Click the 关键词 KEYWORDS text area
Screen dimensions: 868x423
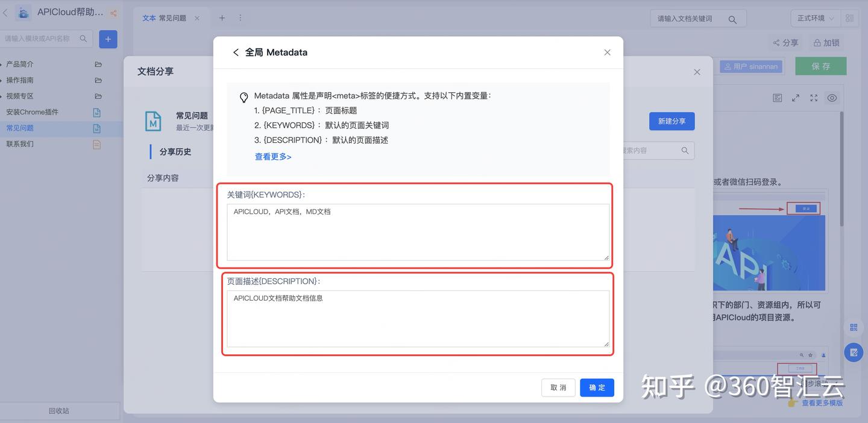coord(418,232)
